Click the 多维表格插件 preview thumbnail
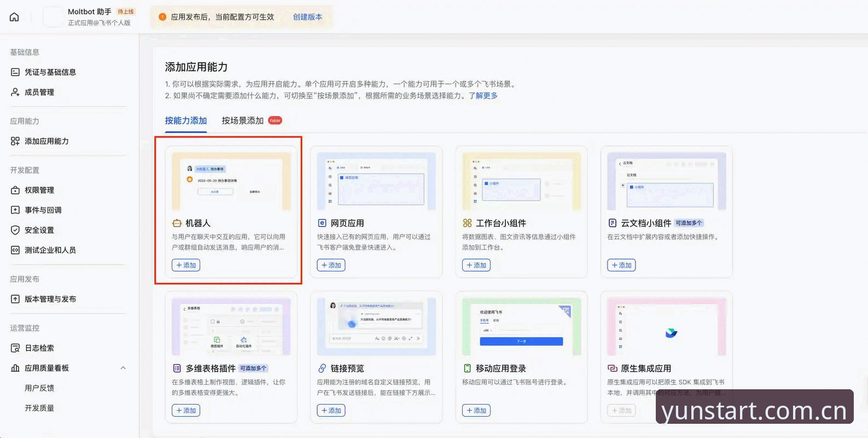The image size is (868, 438). (231, 326)
